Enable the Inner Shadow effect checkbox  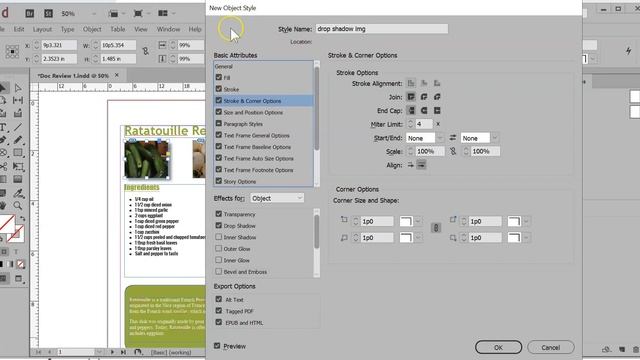coord(219,237)
